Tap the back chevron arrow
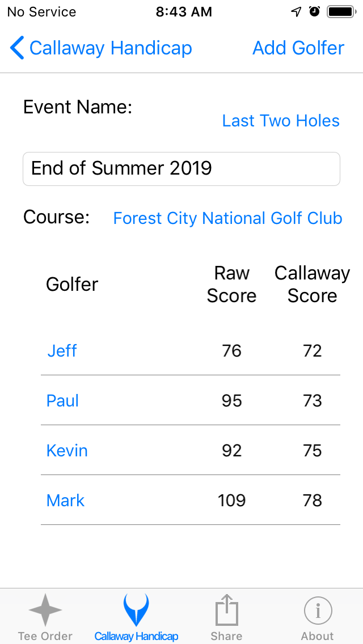The image size is (363, 644). 16,48
